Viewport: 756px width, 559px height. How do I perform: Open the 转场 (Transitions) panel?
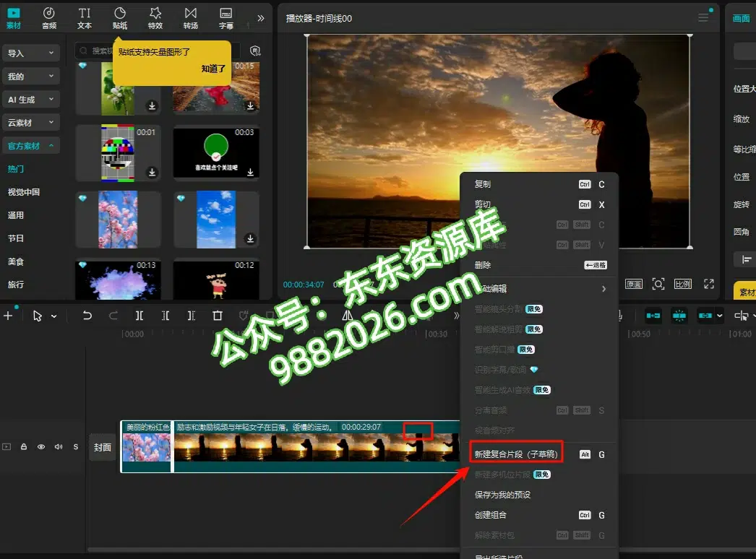pos(190,18)
